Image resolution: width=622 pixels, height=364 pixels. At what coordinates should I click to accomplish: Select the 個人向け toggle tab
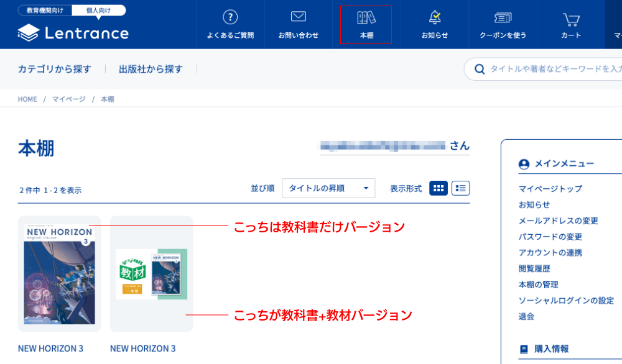point(99,11)
